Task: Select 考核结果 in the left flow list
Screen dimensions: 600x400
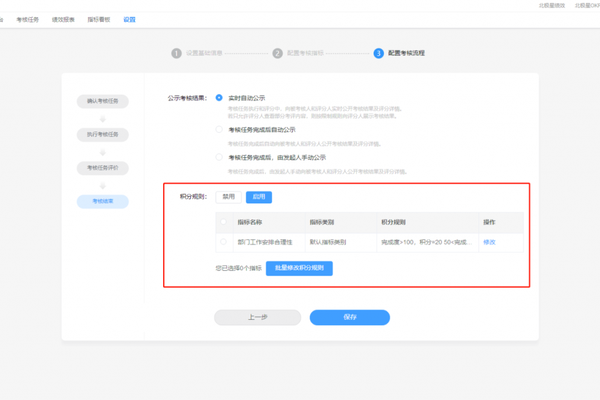Action: tap(103, 201)
